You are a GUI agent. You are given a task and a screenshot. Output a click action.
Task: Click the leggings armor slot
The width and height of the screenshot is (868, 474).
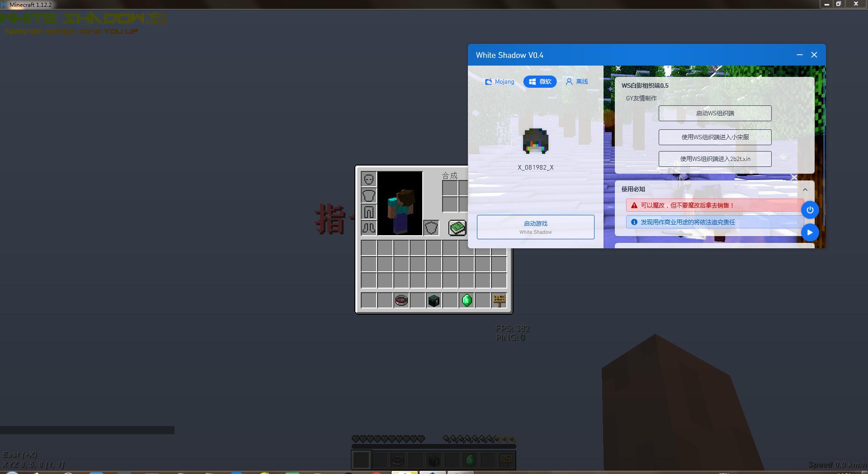click(369, 212)
